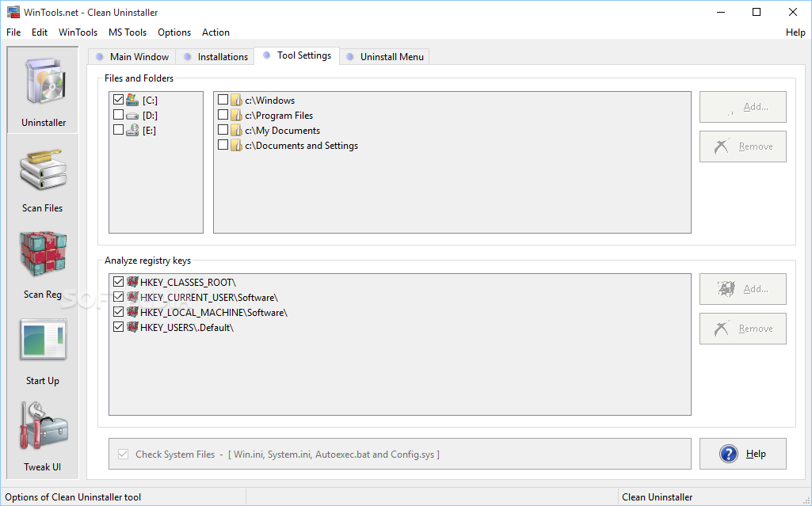Click the E: network drive icon
The image size is (812, 506).
[132, 130]
